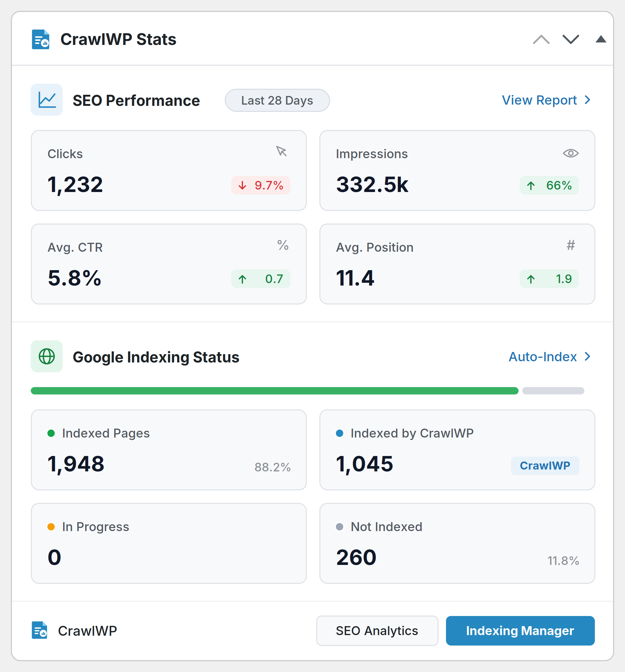Click the cursor icon in Clicks card
The height and width of the screenshot is (672, 625).
(281, 151)
